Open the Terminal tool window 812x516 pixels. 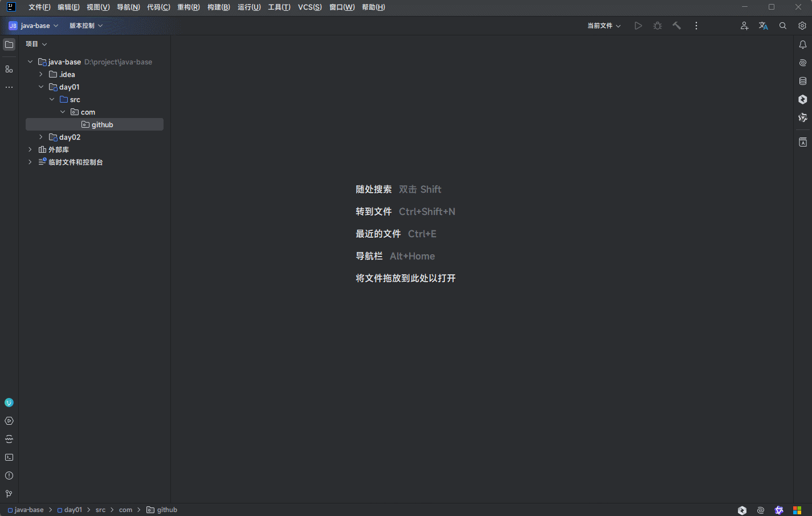[x=9, y=457]
